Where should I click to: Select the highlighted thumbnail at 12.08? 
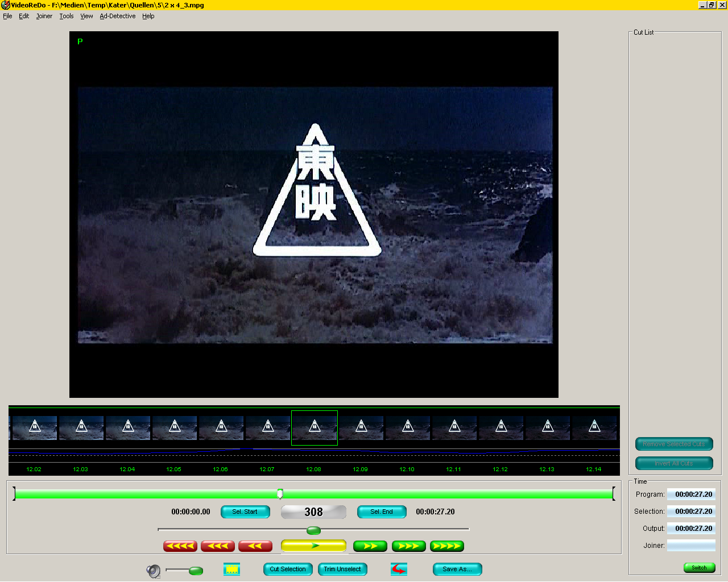[315, 428]
